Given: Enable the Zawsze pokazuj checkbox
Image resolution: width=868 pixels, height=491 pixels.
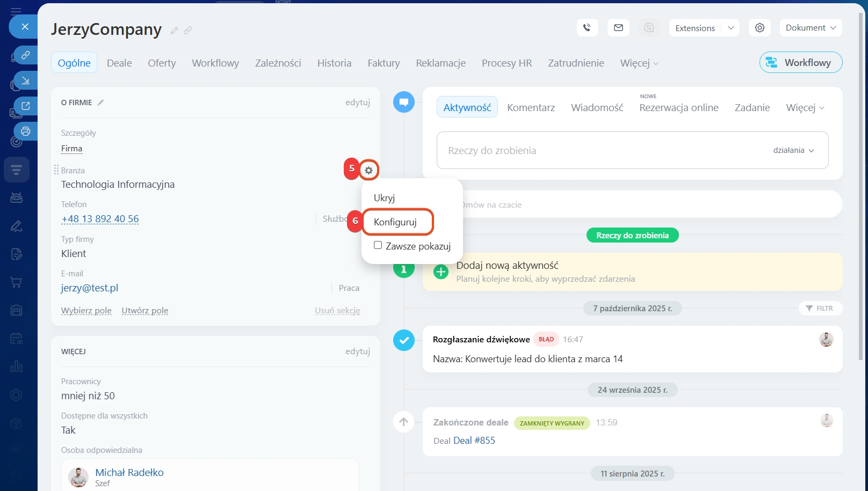Looking at the screenshot, I should tap(378, 245).
